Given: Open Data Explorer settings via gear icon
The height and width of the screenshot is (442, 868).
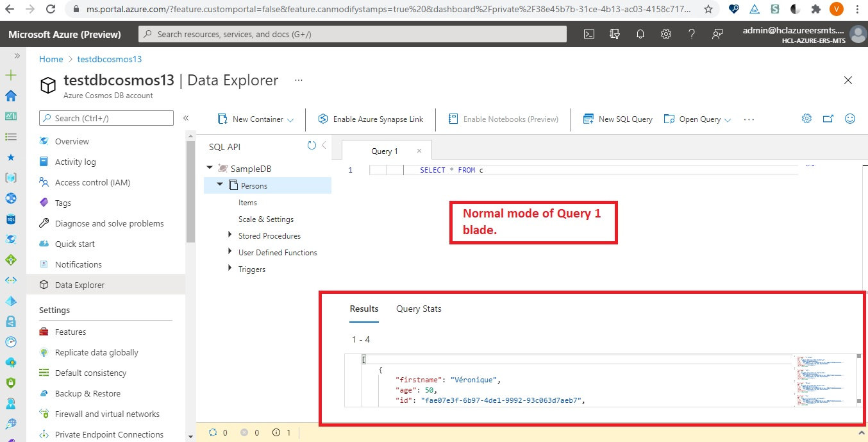Looking at the screenshot, I should pyautogui.click(x=806, y=118).
